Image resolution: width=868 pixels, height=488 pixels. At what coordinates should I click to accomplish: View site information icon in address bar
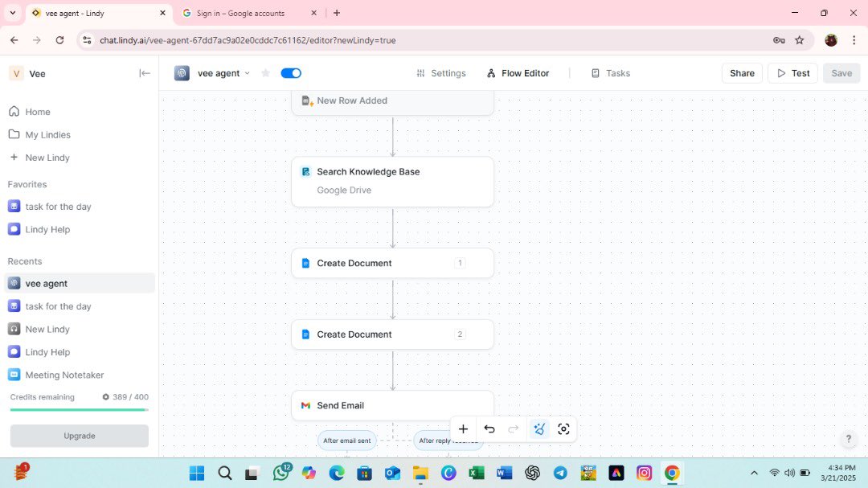coord(87,40)
